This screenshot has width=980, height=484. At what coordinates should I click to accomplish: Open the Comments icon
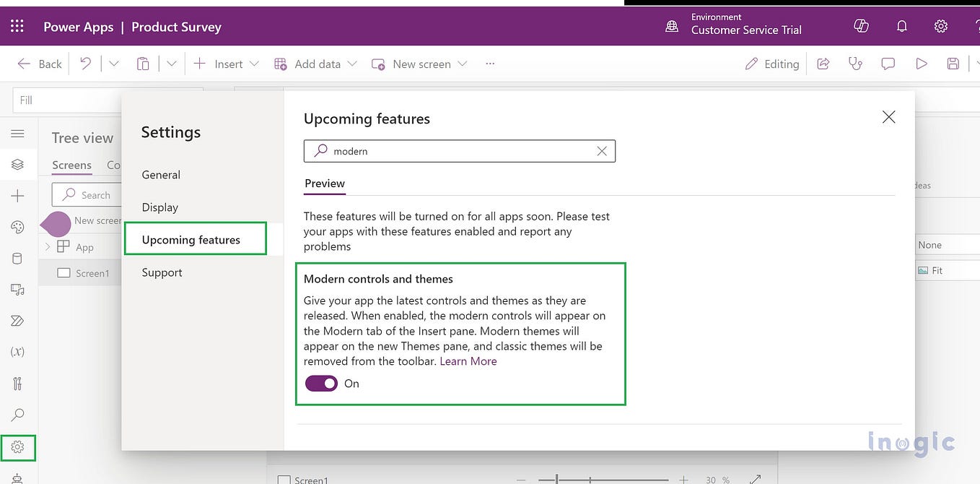(888, 64)
